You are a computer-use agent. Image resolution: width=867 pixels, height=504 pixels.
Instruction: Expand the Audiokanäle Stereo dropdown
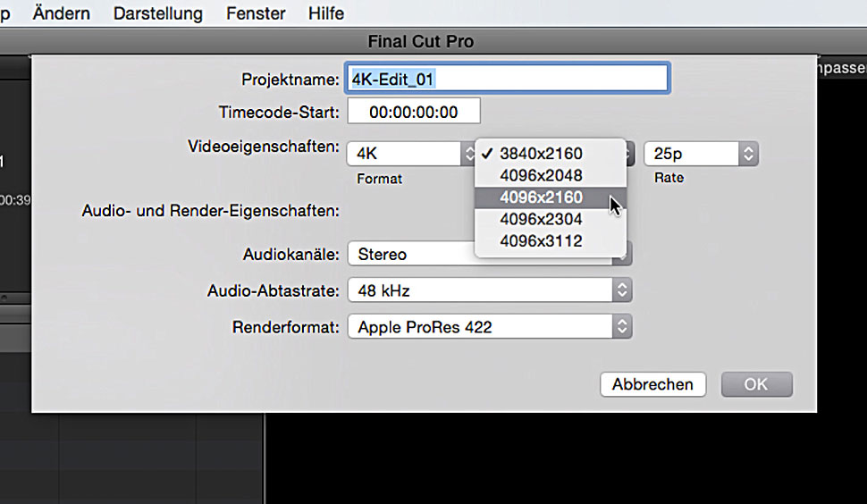pos(411,255)
